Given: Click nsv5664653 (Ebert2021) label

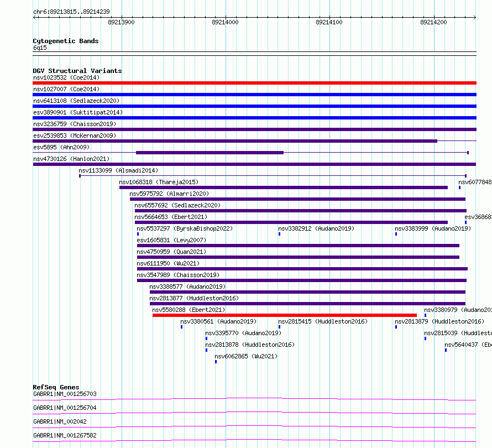Looking at the screenshot, I should [x=171, y=217].
